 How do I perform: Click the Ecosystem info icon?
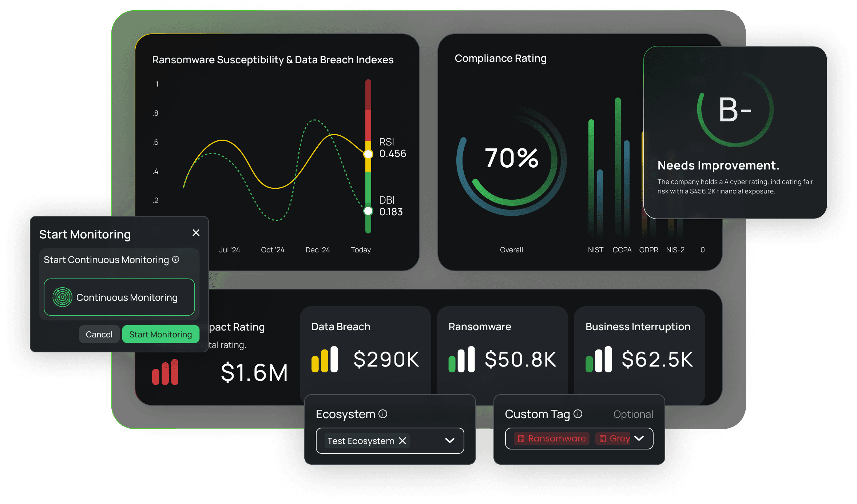(x=383, y=414)
